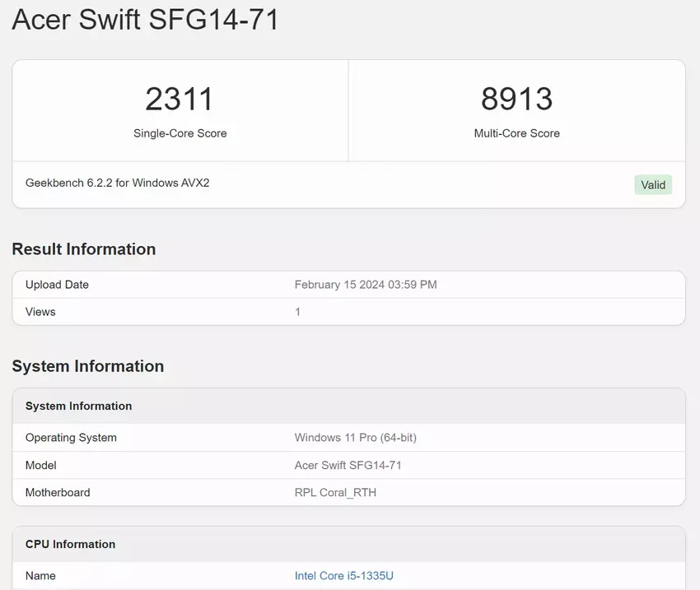Click the Views row label
The width and height of the screenshot is (700, 590).
click(x=40, y=312)
